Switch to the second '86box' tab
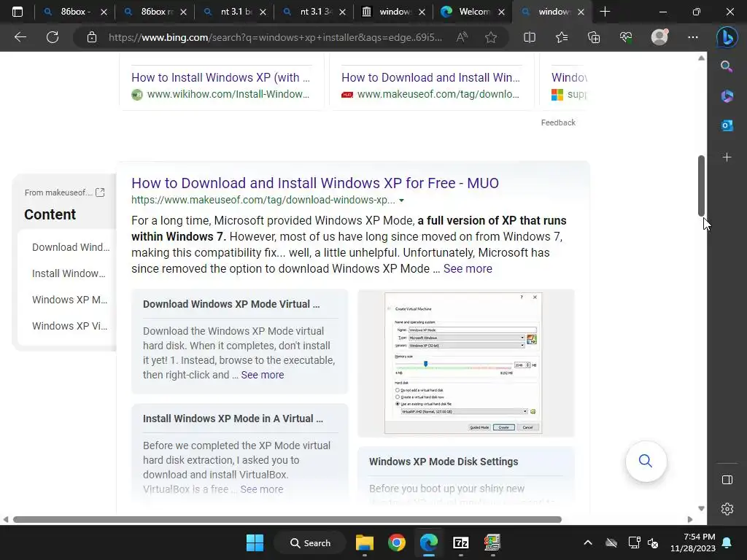 pyautogui.click(x=154, y=12)
